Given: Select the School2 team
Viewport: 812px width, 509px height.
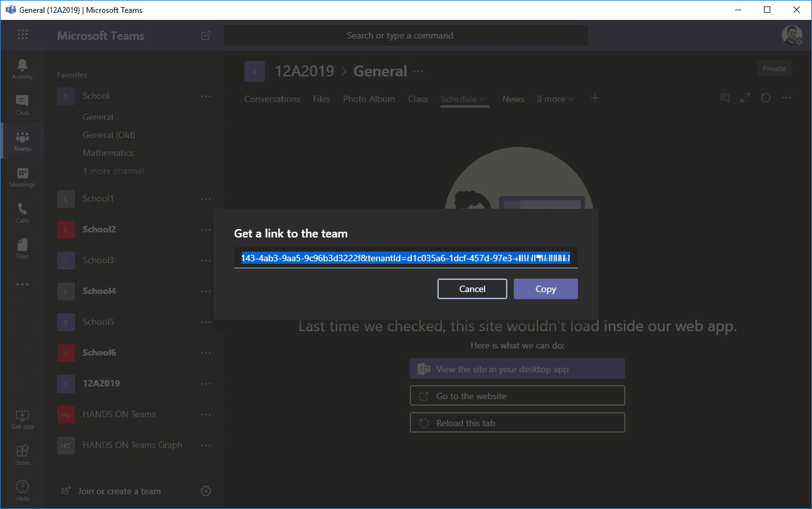Looking at the screenshot, I should 99,229.
